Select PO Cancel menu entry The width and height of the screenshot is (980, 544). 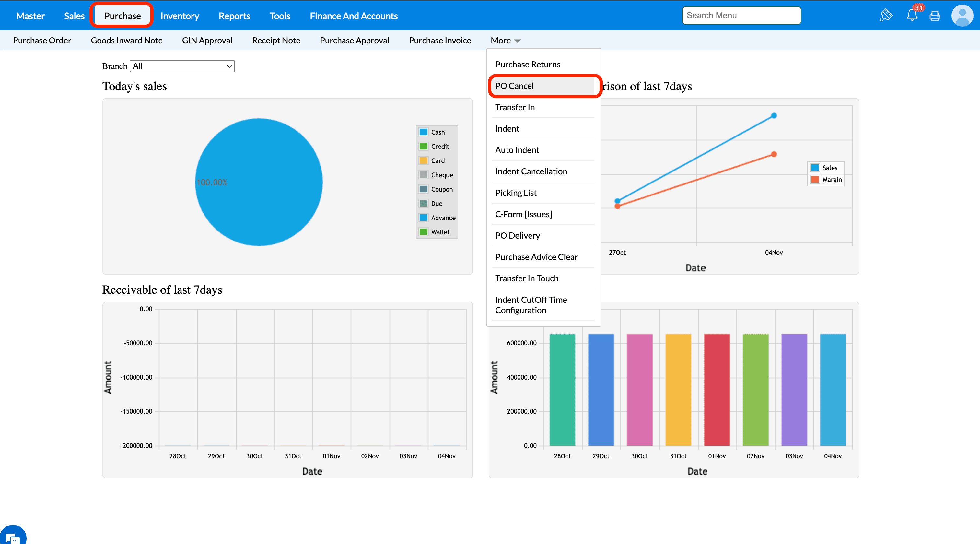(x=514, y=86)
